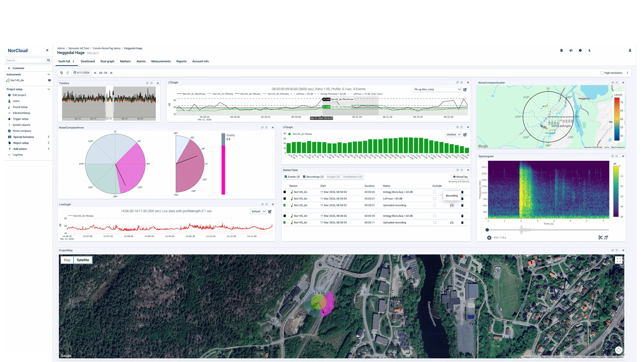Screen dimensions: 644x362
Task: Switch to the Dashboard tab
Action: (88, 62)
